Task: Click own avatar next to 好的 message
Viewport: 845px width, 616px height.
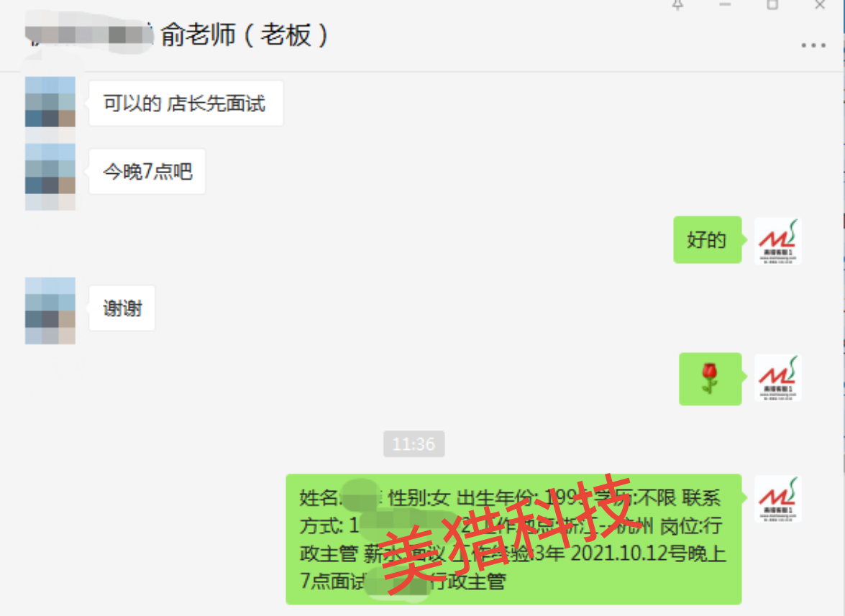Action: point(777,241)
